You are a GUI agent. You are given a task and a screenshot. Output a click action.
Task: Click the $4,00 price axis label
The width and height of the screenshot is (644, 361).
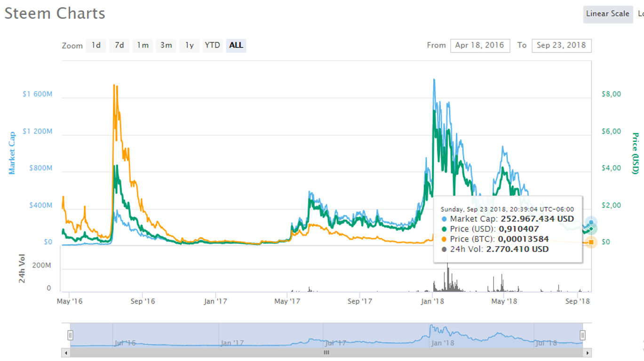(x=611, y=168)
